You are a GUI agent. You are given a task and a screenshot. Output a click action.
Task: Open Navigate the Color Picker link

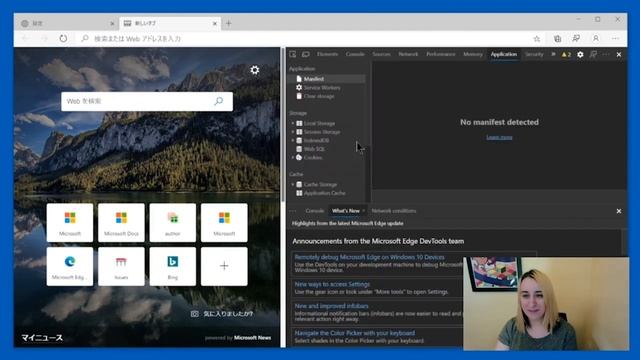354,333
